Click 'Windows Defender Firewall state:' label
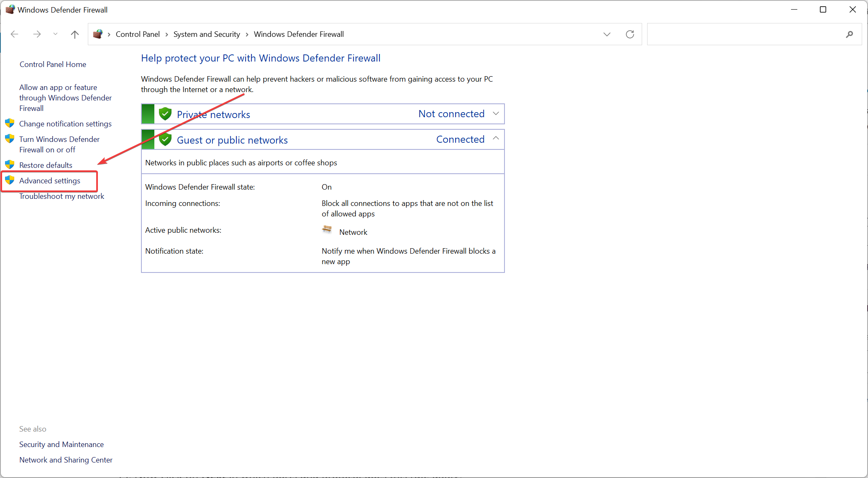 click(200, 187)
